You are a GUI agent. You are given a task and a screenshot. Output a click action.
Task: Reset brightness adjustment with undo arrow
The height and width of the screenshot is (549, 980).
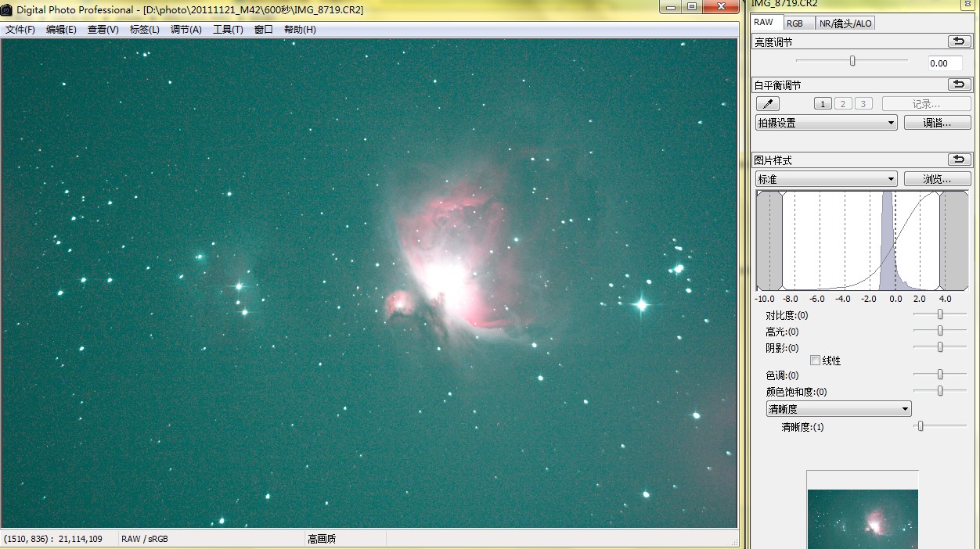click(x=959, y=41)
